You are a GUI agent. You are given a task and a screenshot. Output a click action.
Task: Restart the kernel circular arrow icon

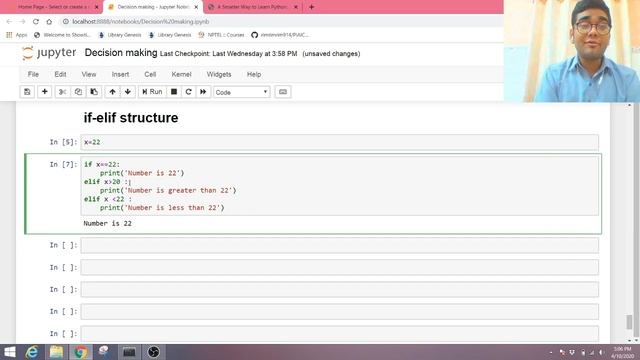(189, 92)
